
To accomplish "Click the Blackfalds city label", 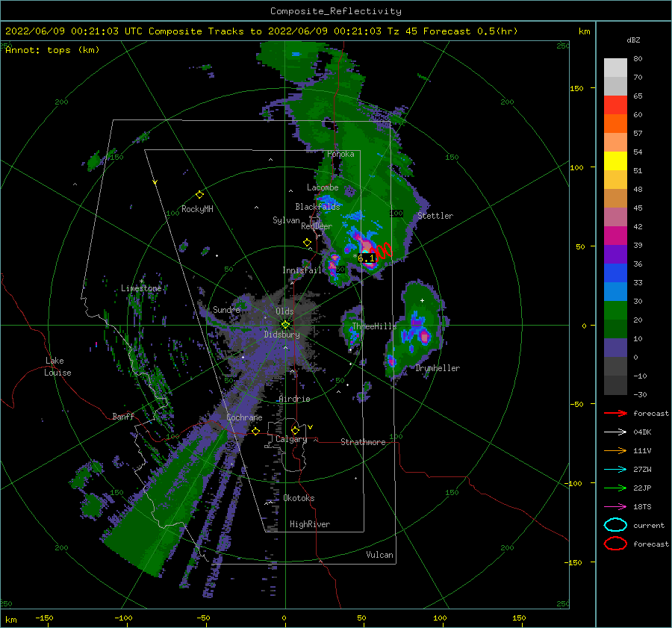I will [x=317, y=207].
